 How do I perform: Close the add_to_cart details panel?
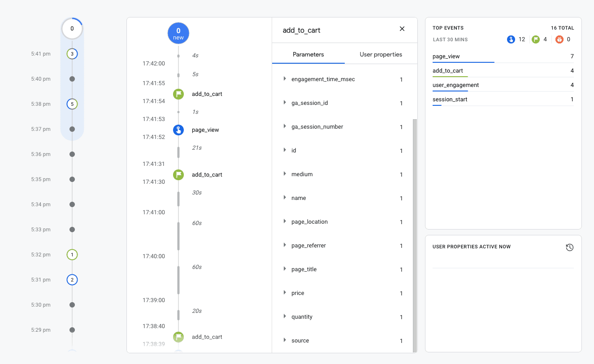(x=402, y=29)
